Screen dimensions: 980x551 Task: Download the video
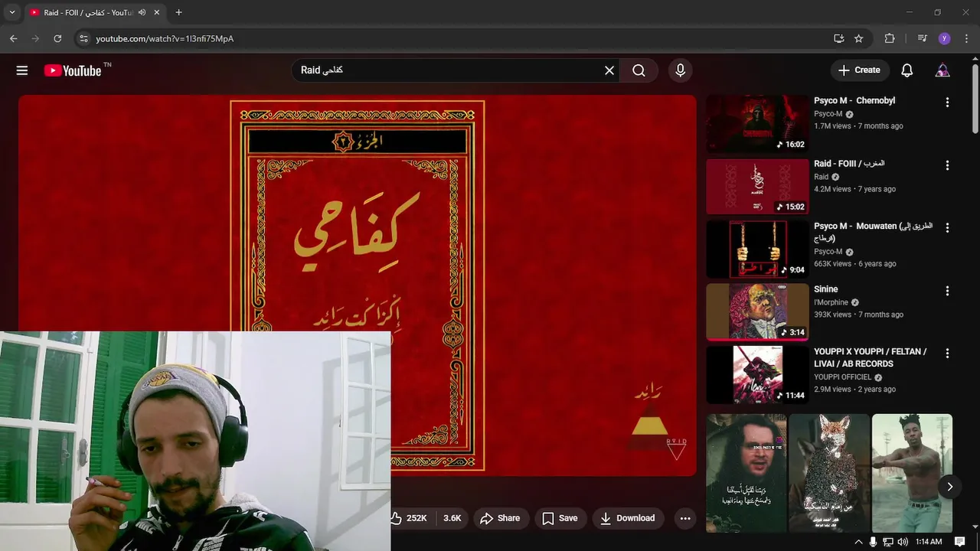[x=628, y=518]
